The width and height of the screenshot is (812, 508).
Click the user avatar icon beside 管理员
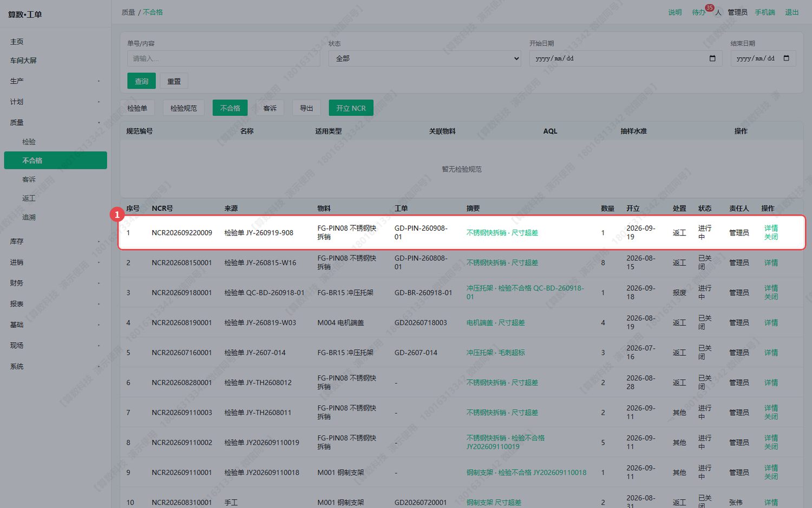coord(718,12)
